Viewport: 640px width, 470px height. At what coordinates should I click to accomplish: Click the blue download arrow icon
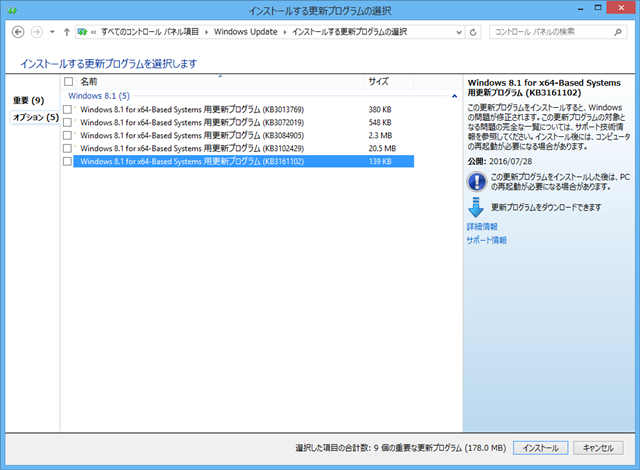[x=476, y=207]
